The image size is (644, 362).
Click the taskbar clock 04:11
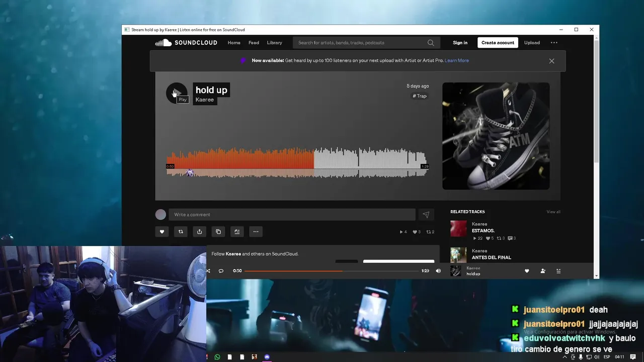tap(620, 357)
